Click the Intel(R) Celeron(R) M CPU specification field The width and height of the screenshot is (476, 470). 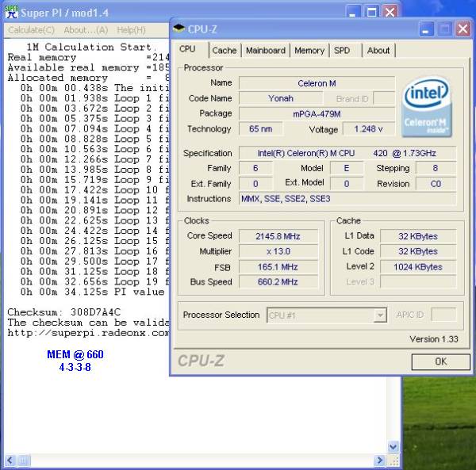[x=347, y=153]
